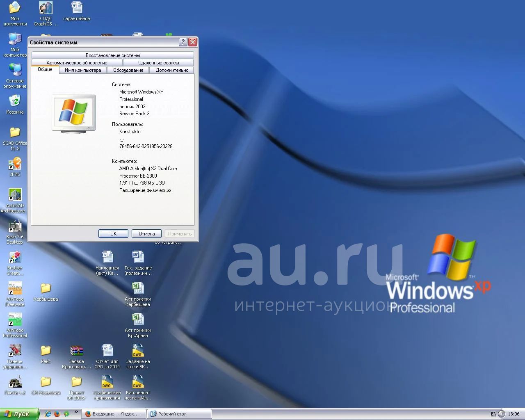Select the WinTopo Professional shortcut

(x=15, y=325)
